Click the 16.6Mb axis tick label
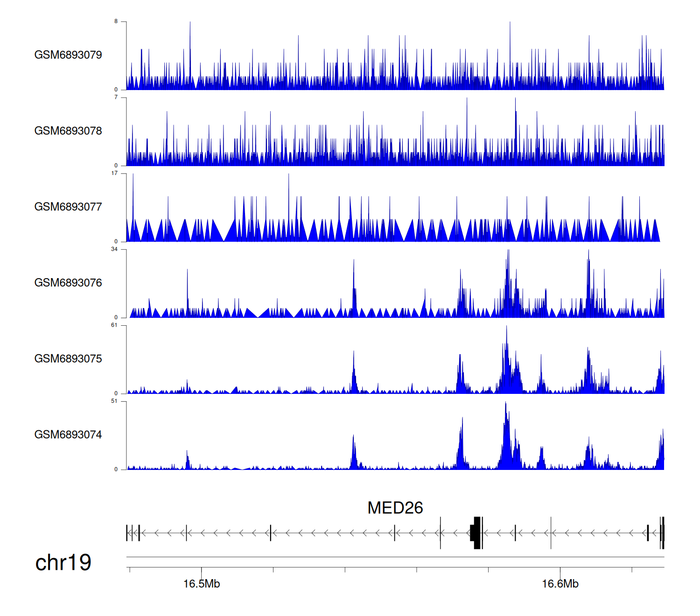 pos(560,584)
